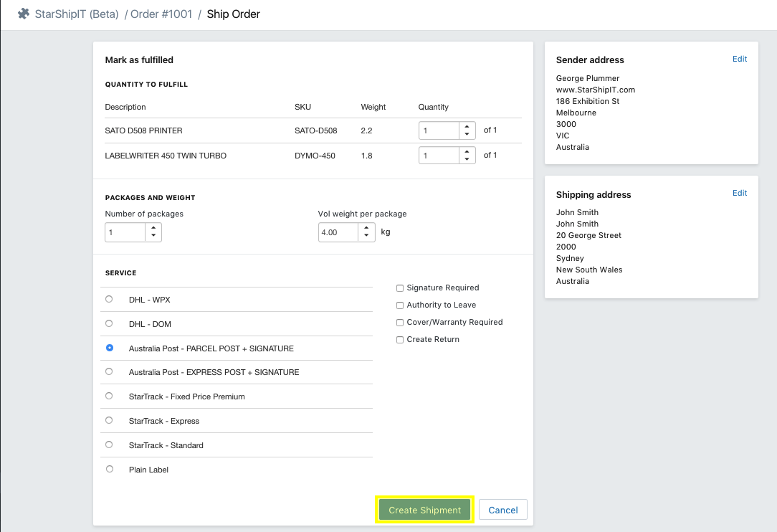The height and width of the screenshot is (532, 777).
Task: Click the SATO D508 PRINTER quantity field
Action: pyautogui.click(x=439, y=130)
